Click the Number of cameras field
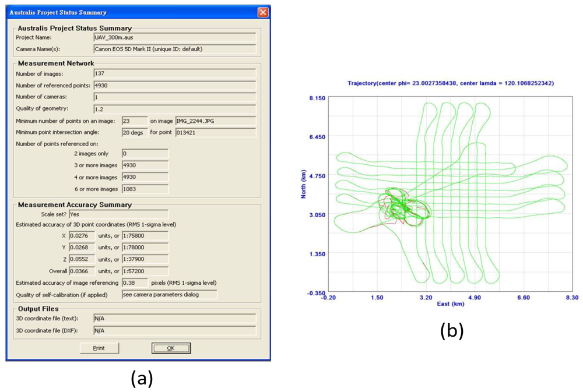Screen dimensions: 583x392 tap(174, 97)
